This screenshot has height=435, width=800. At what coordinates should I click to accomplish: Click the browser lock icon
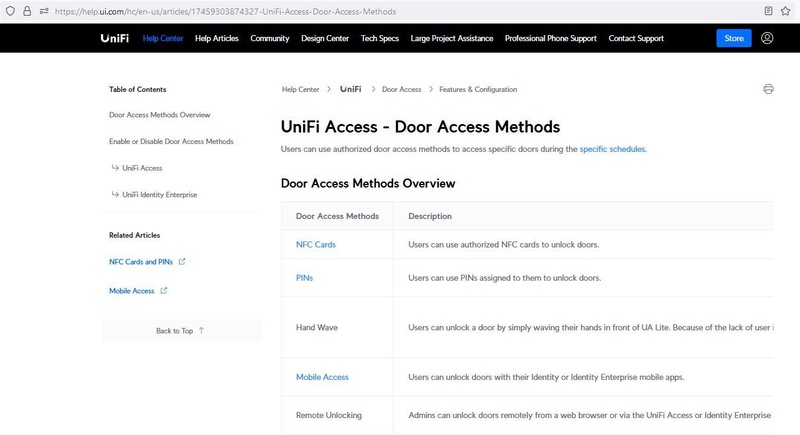[x=27, y=11]
